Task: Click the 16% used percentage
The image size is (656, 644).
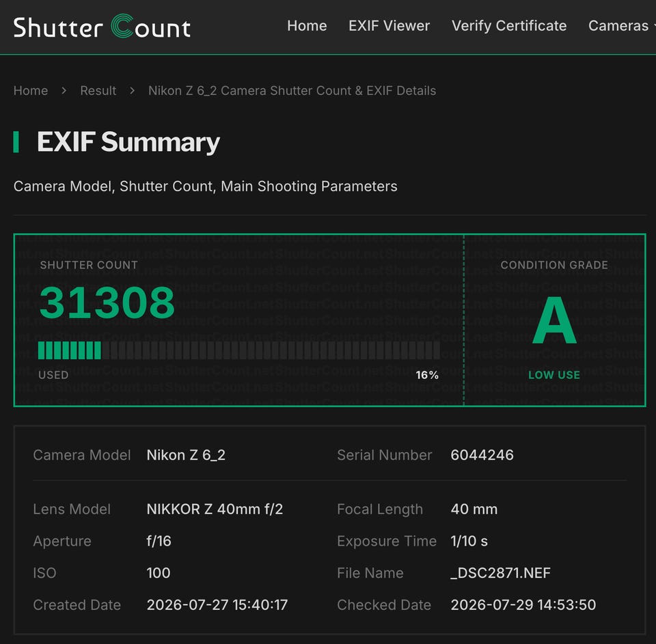Action: (427, 375)
